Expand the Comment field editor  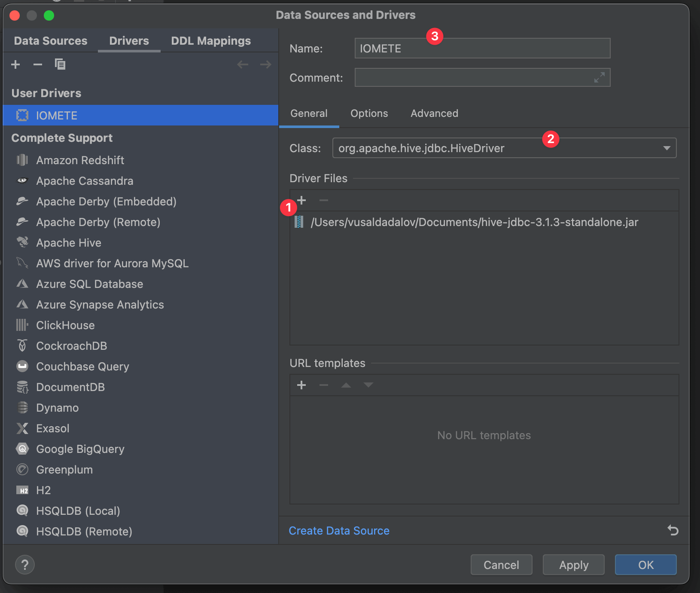[x=600, y=77]
